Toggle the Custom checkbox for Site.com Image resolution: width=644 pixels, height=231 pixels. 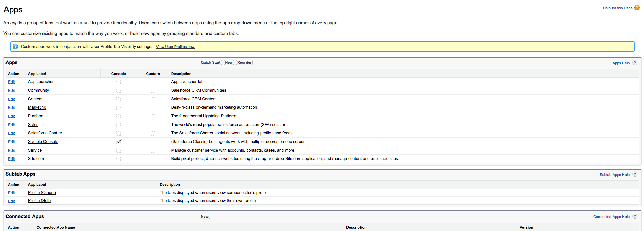tap(153, 159)
